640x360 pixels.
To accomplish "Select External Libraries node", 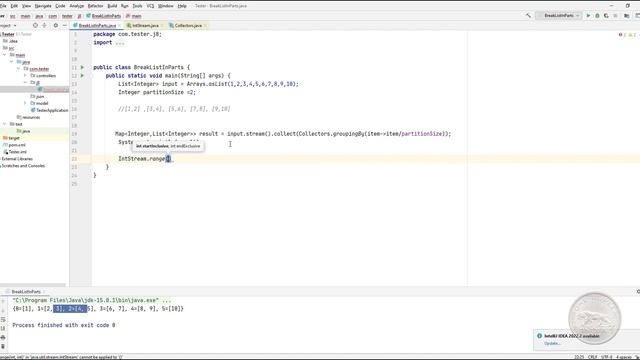I will tap(16, 159).
